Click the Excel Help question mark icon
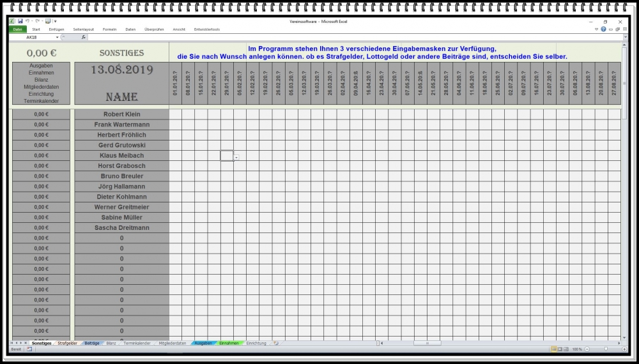 (603, 29)
